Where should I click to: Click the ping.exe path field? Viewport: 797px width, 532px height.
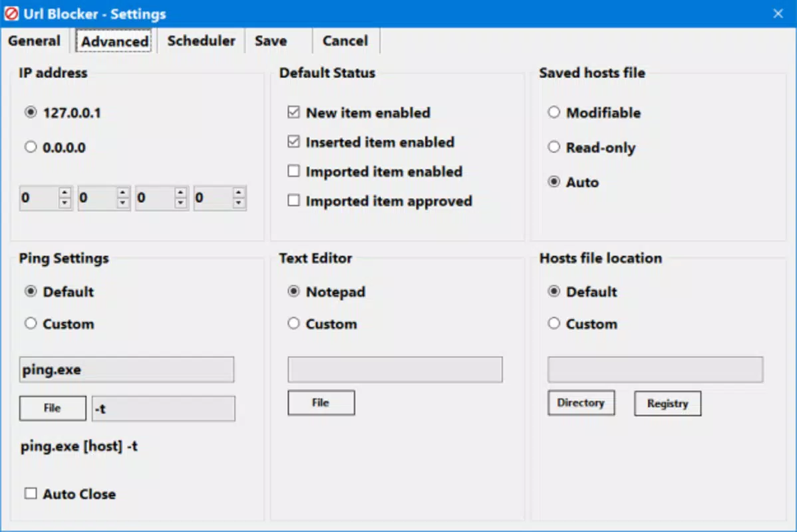coord(126,369)
